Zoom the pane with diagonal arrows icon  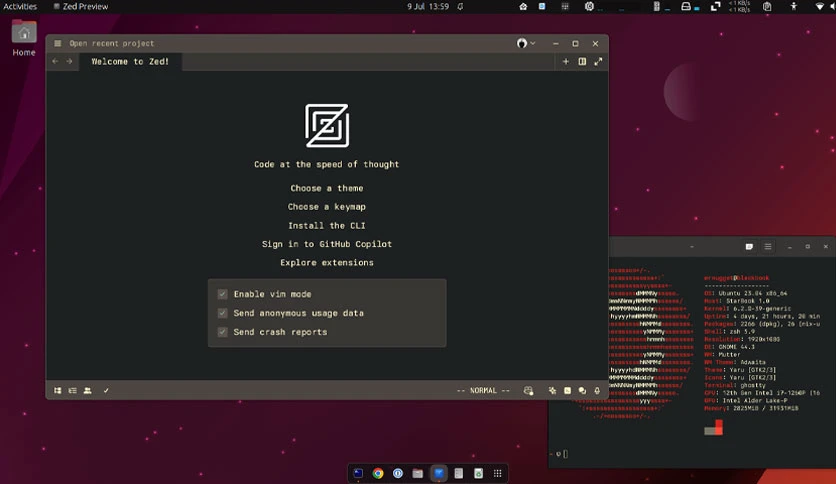pos(598,61)
